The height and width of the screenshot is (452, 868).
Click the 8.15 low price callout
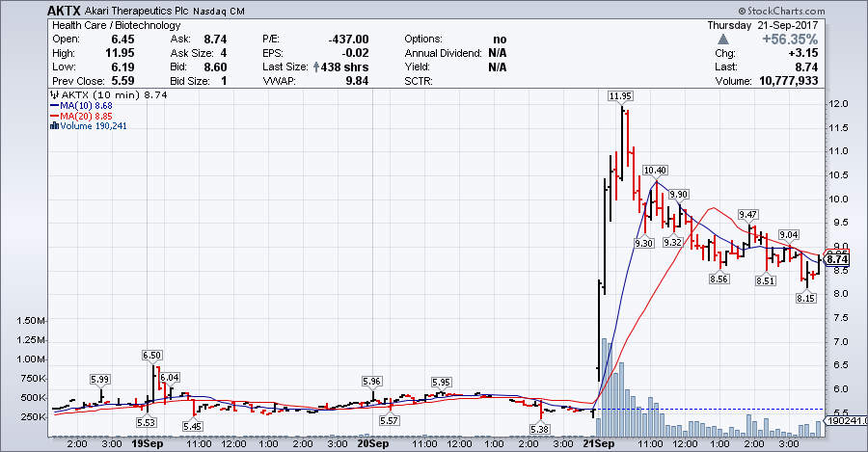[x=805, y=299]
